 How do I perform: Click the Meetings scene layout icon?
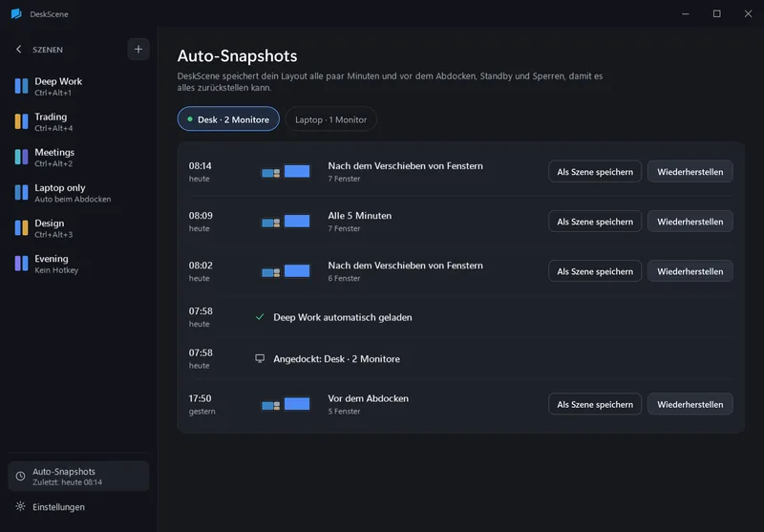tap(21, 158)
